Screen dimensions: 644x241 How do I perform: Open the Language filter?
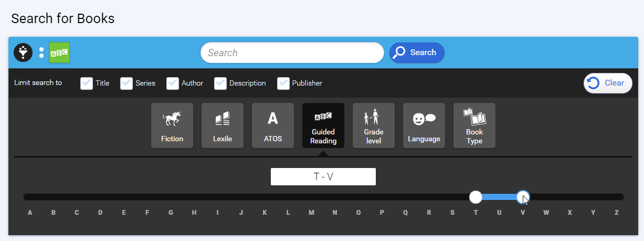tap(424, 125)
